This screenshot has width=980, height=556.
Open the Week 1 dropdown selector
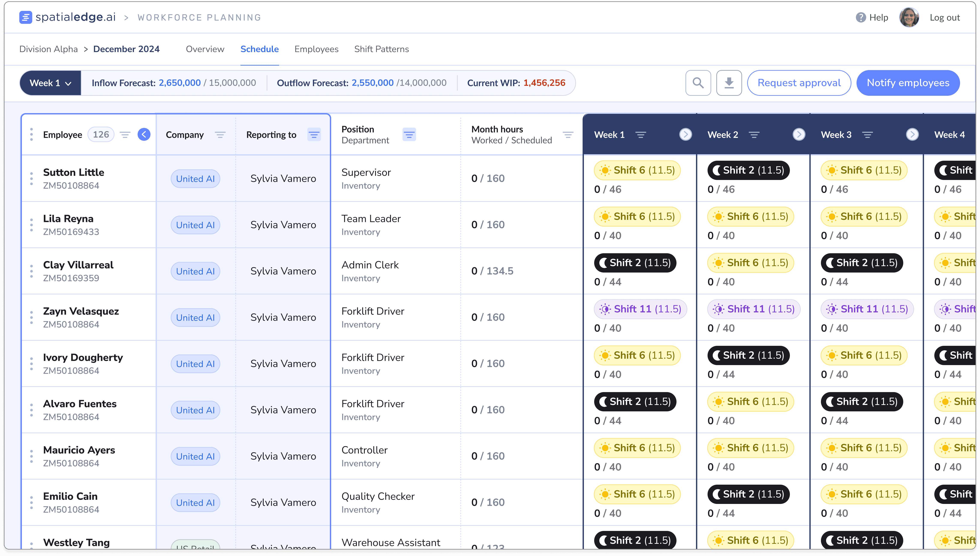tap(50, 83)
